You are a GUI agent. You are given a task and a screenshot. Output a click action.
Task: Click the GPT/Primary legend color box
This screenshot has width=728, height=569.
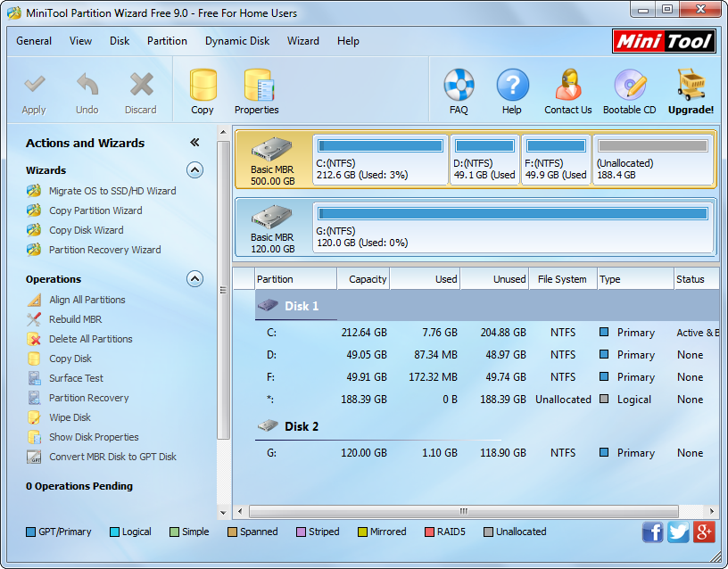(x=30, y=532)
